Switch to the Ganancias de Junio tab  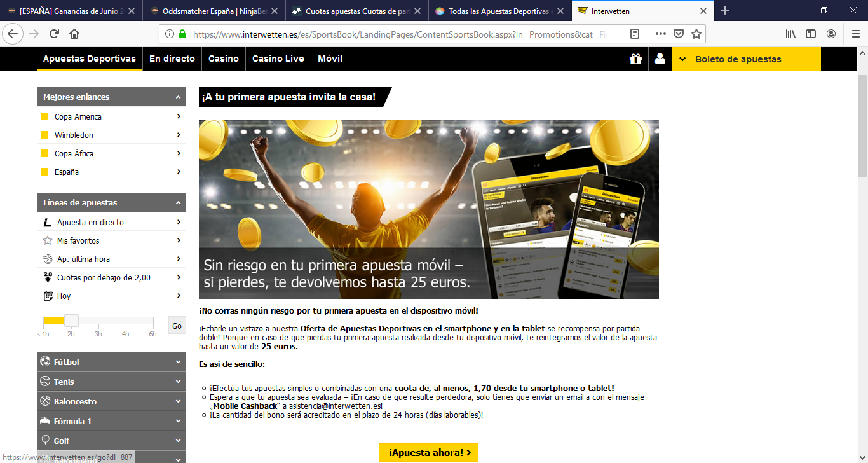[x=71, y=11]
